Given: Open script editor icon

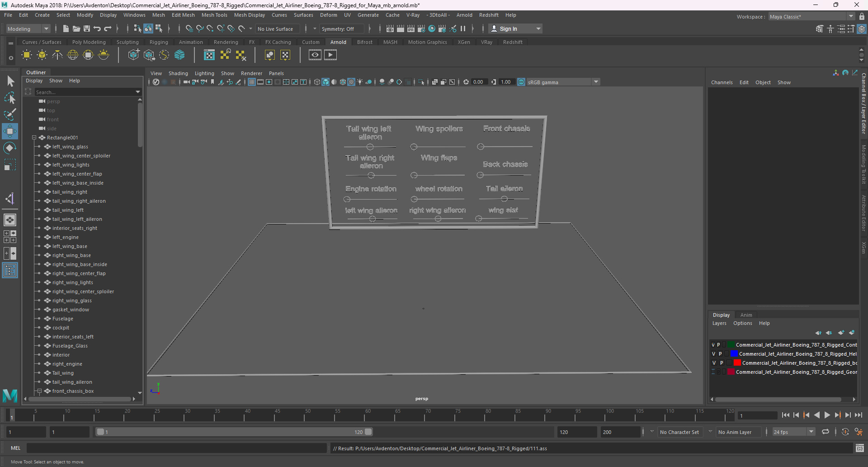Looking at the screenshot, I should click(x=859, y=448).
